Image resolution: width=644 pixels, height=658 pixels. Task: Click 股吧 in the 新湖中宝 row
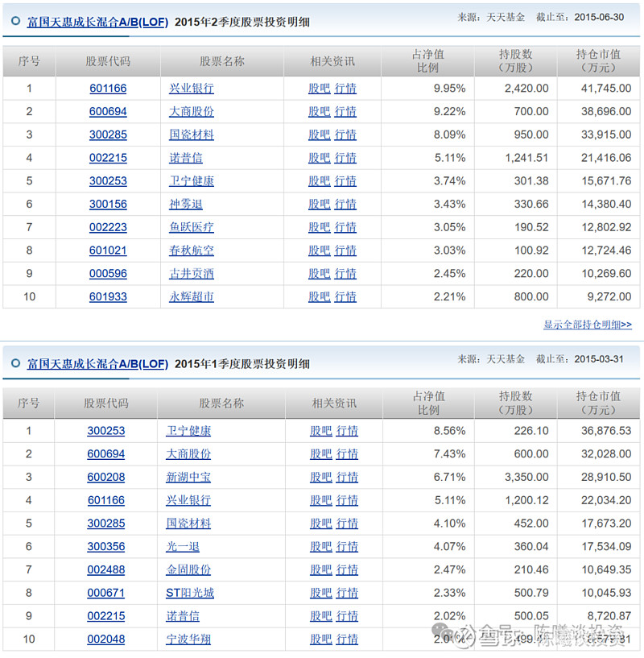click(321, 477)
